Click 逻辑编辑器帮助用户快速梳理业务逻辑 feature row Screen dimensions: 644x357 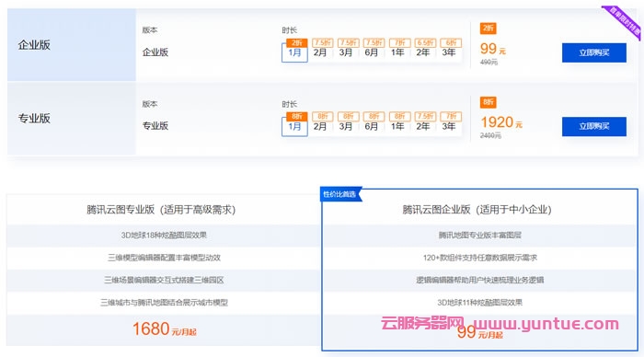tap(479, 281)
